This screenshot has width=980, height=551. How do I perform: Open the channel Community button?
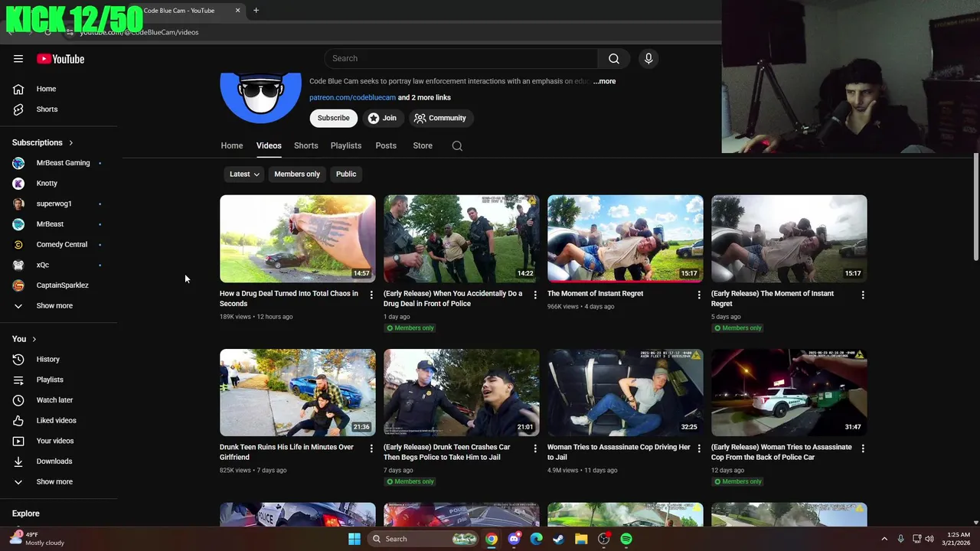[440, 118]
